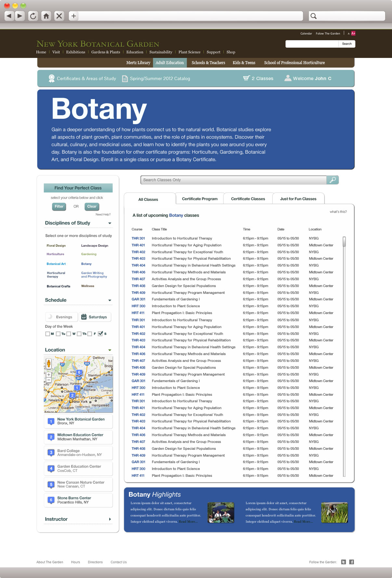392x578 pixels.
Task: Expand the Instructor section arrow
Action: [x=110, y=519]
